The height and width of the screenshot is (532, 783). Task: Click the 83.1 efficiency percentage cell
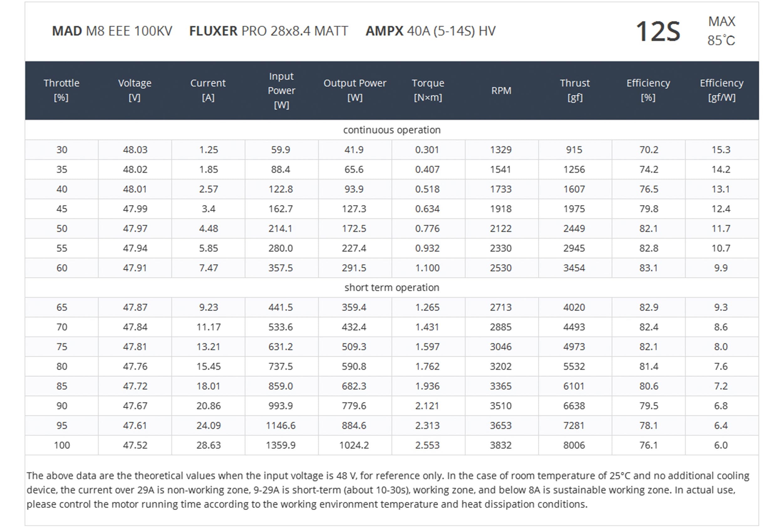[649, 268]
